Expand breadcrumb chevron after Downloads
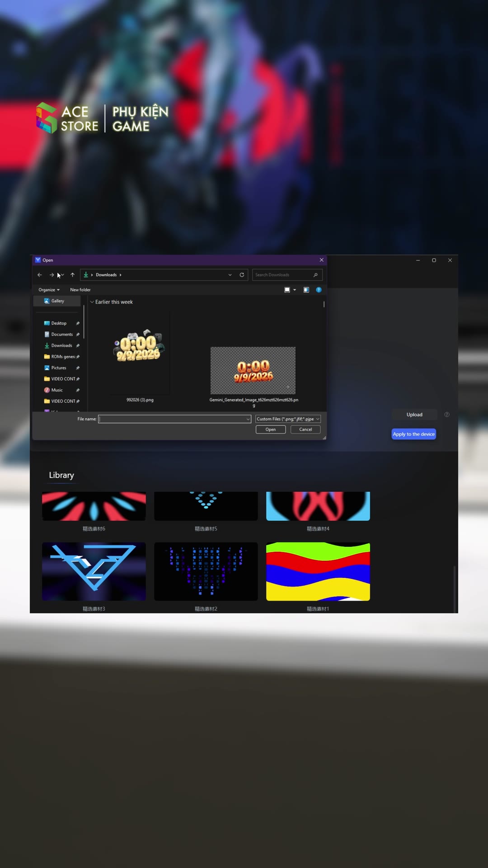This screenshot has width=488, height=868. pos(120,275)
